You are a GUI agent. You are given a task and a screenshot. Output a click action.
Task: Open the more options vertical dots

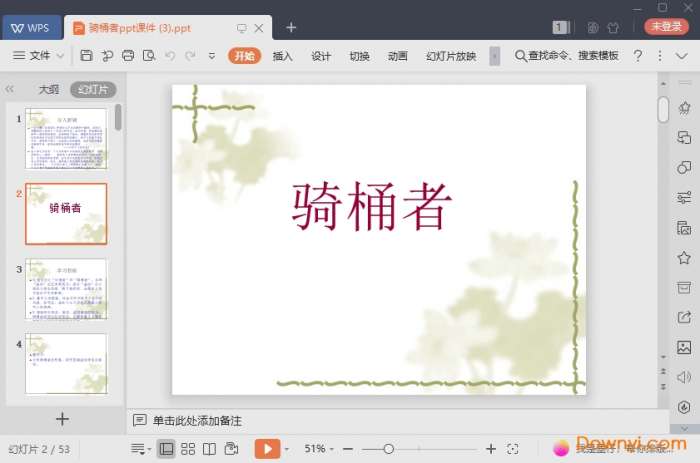(660, 56)
